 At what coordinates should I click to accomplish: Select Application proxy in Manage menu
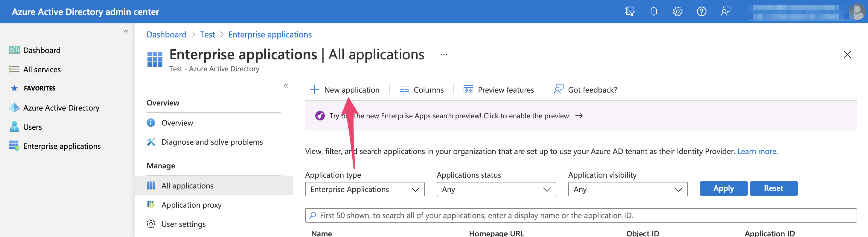tap(191, 205)
